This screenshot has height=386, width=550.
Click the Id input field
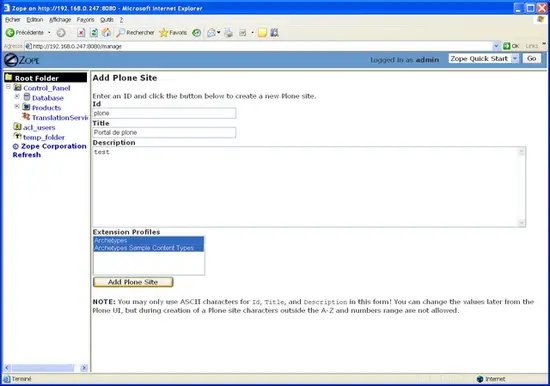tap(164, 113)
